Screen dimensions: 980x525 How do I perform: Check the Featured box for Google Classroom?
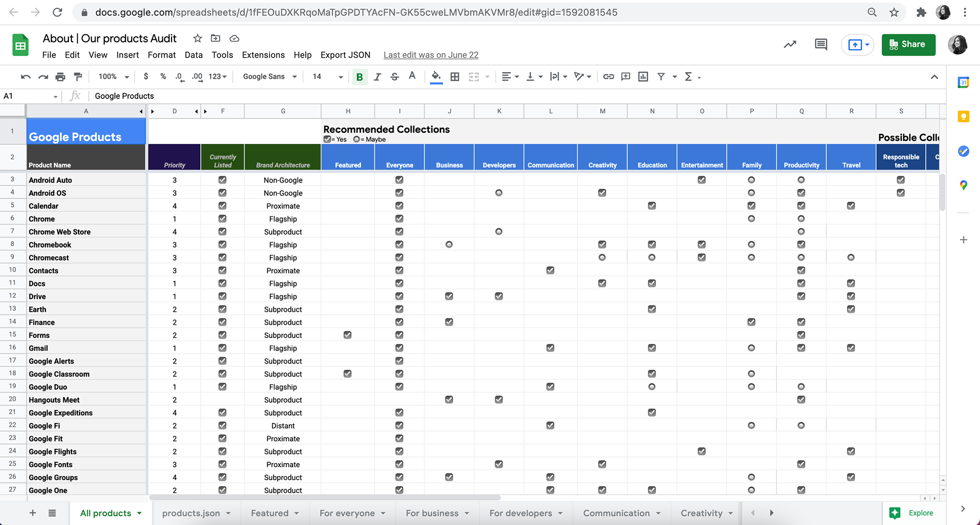pos(348,373)
